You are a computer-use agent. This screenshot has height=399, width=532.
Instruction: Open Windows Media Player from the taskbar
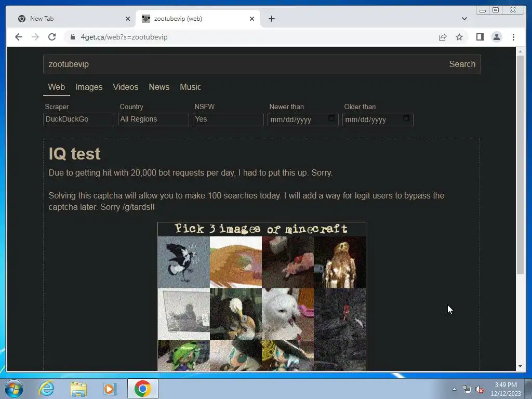(110, 389)
